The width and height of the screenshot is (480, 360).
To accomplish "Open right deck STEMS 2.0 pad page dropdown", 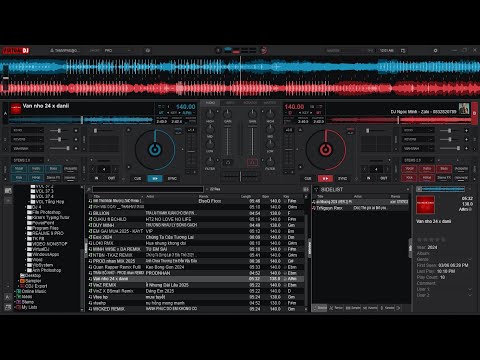I will point(418,160).
